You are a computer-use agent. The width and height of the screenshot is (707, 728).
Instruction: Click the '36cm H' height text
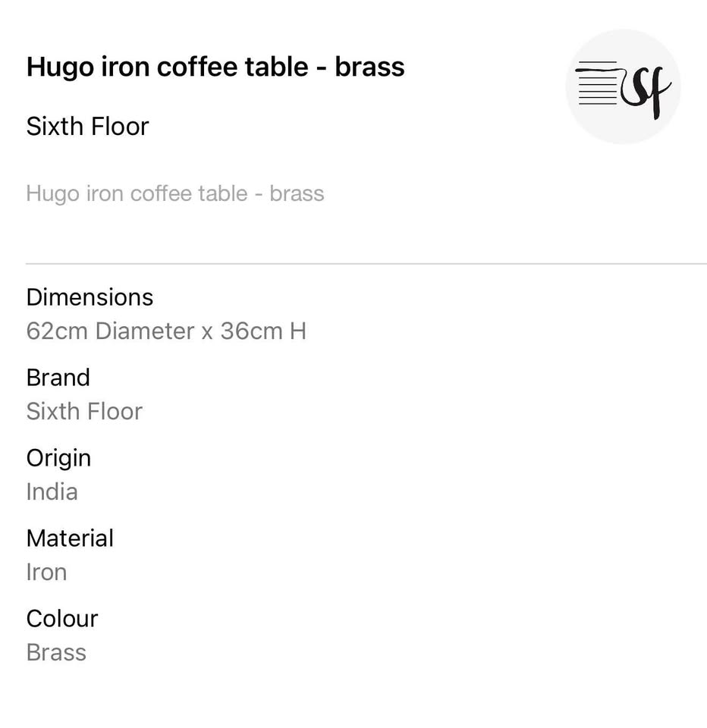pyautogui.click(x=263, y=331)
